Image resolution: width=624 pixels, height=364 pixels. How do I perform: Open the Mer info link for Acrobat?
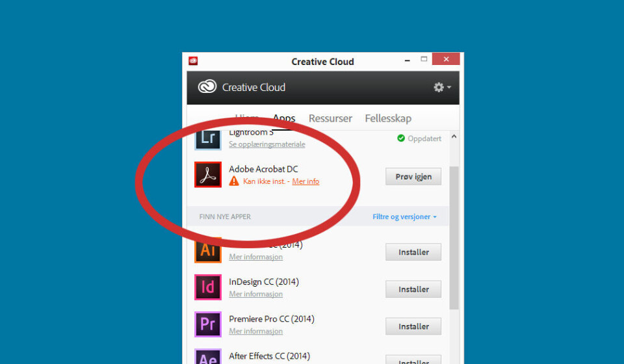pos(305,181)
